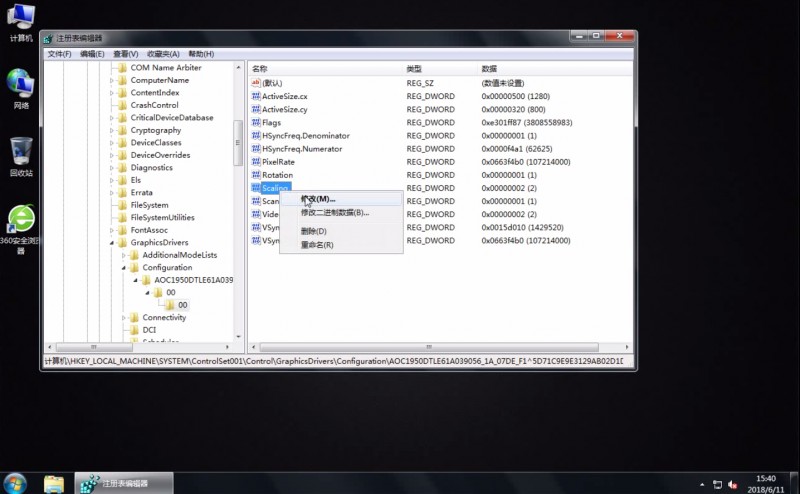Click the volume muted tray icon

(733, 484)
